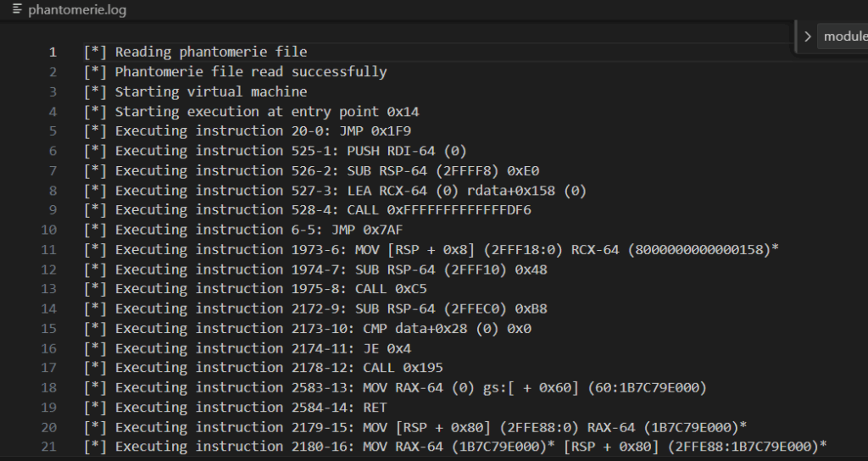Viewport: 868px width, 461px height.
Task: Expand the find widget replace chevron
Action: (807, 36)
